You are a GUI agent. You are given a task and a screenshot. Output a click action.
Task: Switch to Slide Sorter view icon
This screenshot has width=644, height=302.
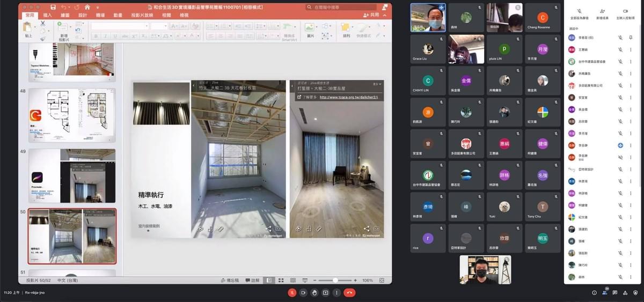click(x=281, y=280)
